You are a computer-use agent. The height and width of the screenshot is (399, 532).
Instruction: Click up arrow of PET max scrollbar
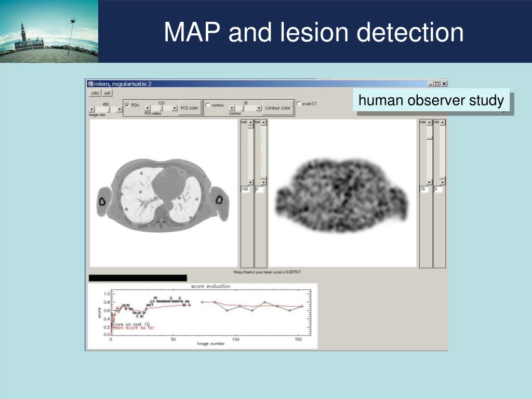coord(429,122)
